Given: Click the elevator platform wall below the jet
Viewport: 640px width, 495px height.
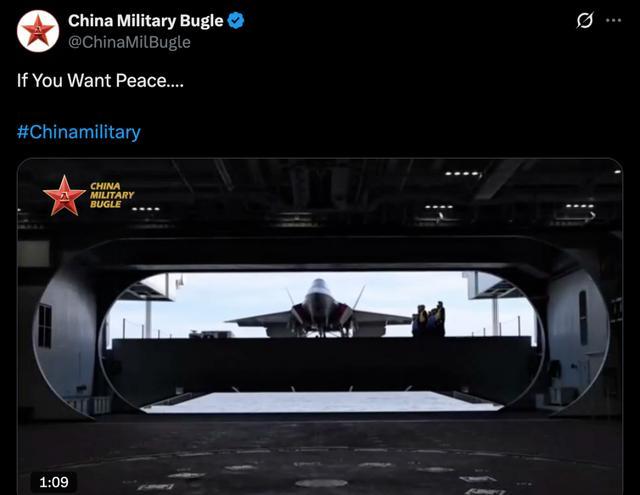Looking at the screenshot, I should coord(322,364).
